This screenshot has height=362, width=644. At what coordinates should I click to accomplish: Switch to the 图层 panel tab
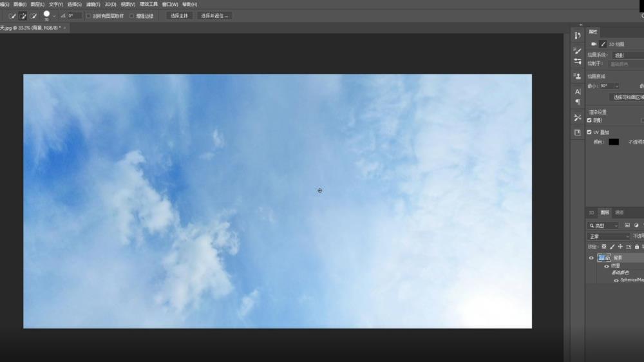tap(605, 213)
